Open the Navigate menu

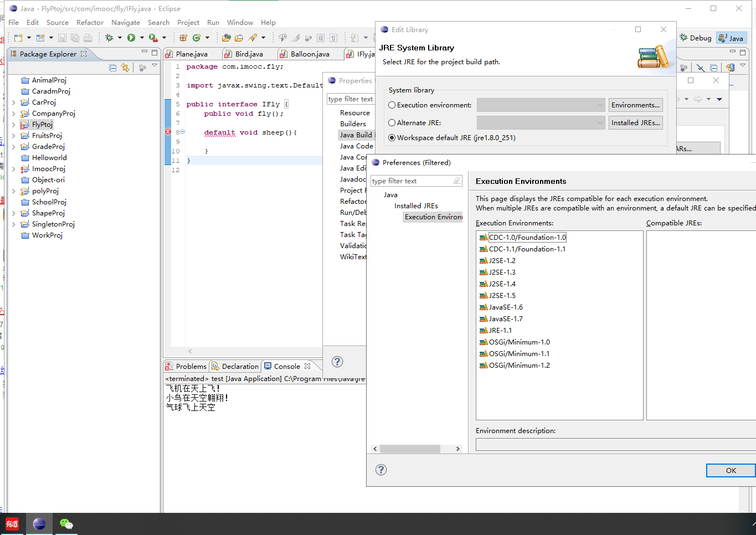(x=126, y=22)
